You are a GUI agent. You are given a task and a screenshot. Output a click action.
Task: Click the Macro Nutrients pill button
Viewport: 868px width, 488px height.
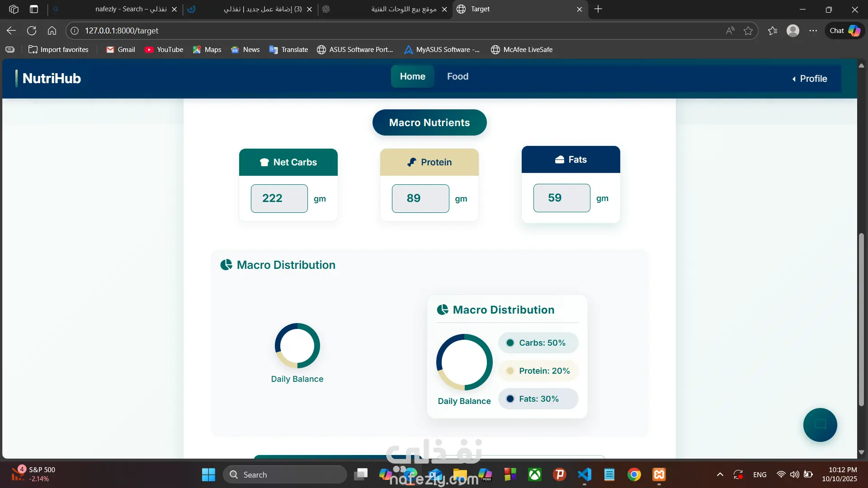429,122
